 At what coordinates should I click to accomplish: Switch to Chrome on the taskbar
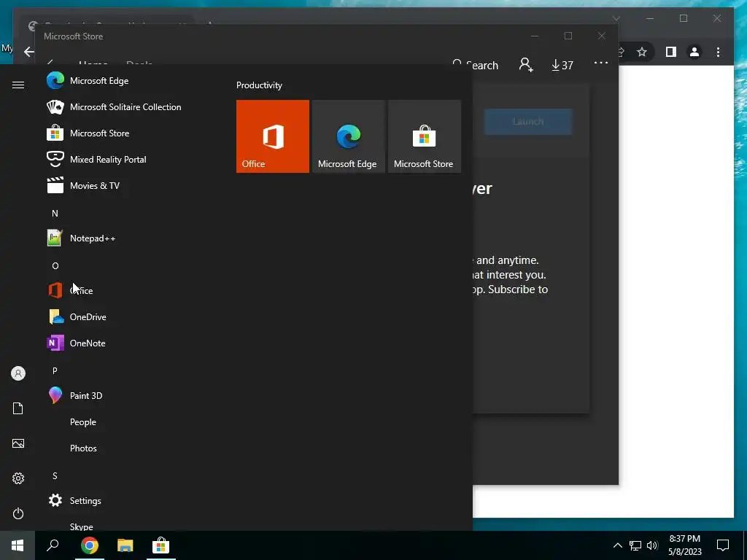click(90, 545)
